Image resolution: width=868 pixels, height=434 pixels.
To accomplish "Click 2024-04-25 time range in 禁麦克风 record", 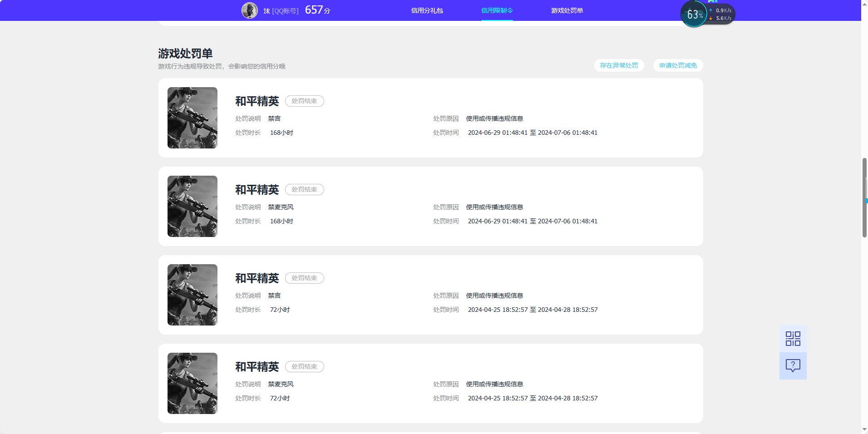I will click(x=533, y=398).
